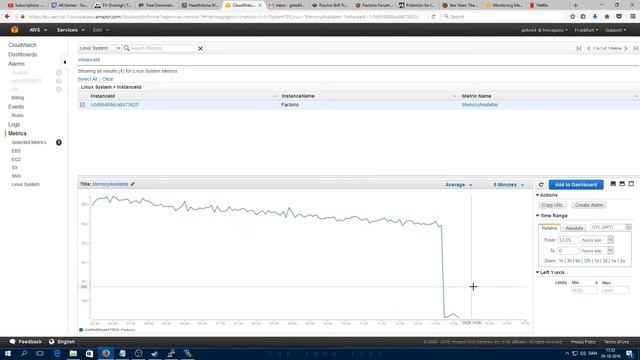Toggle checkbox for the Factorio instance row
The height and width of the screenshot is (360, 640).
[x=82, y=105]
